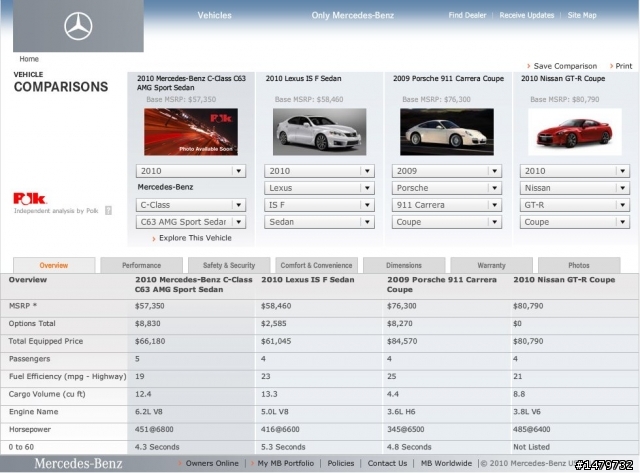
Task: Open the 2009 year dropdown
Action: point(447,171)
